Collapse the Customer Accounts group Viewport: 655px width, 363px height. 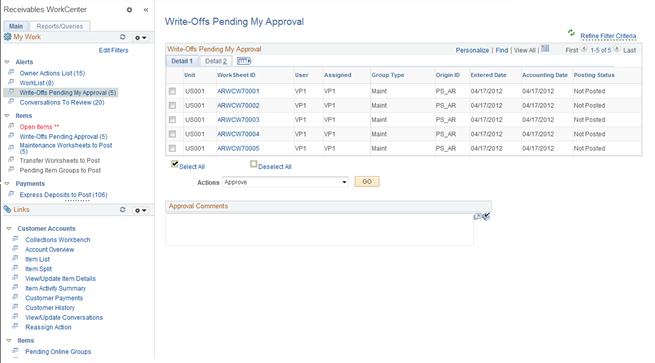[9, 228]
